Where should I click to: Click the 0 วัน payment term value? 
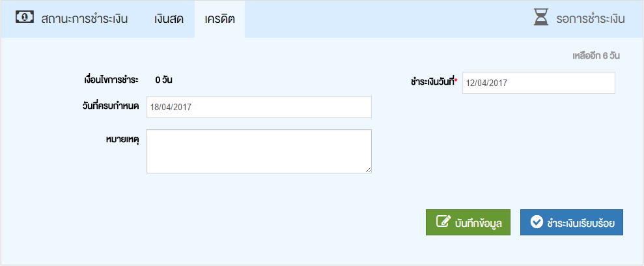pos(163,80)
